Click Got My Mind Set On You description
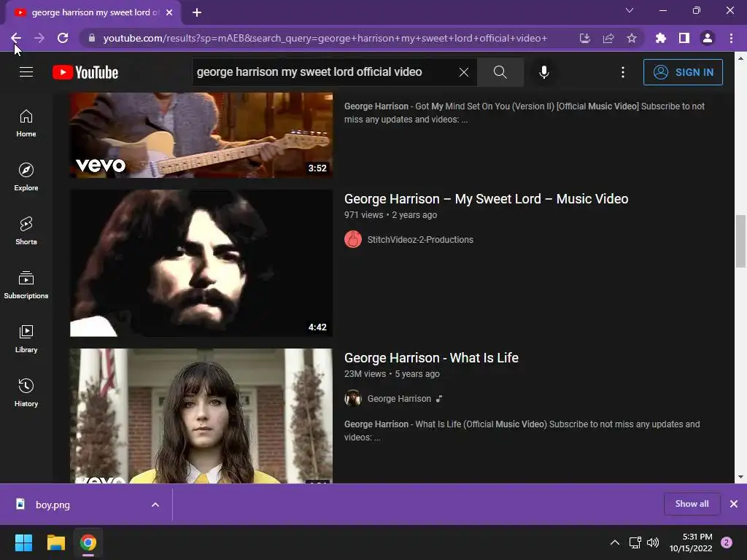The height and width of the screenshot is (560, 747). [x=524, y=113]
